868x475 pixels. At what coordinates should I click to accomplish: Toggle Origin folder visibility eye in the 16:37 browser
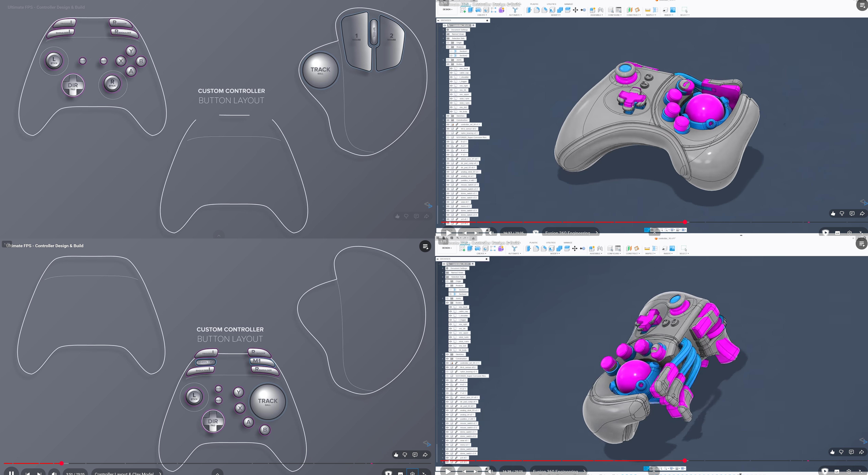[448, 43]
